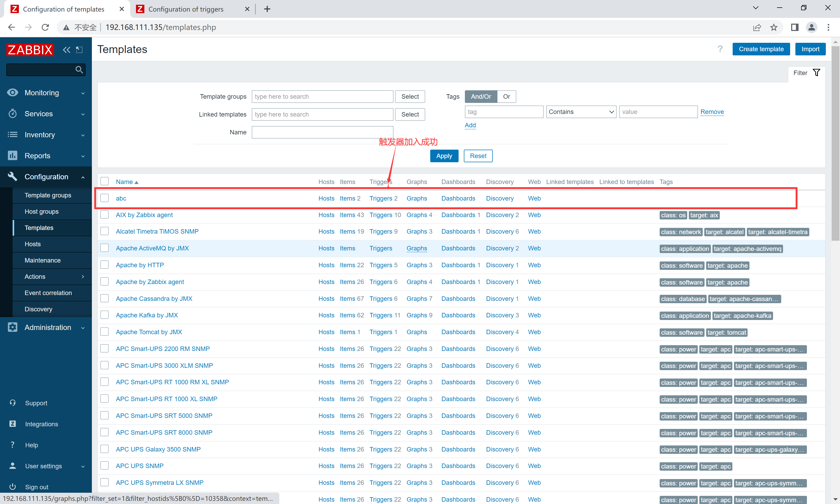Click the Administration gear icon
The image size is (840, 504).
coord(13,327)
